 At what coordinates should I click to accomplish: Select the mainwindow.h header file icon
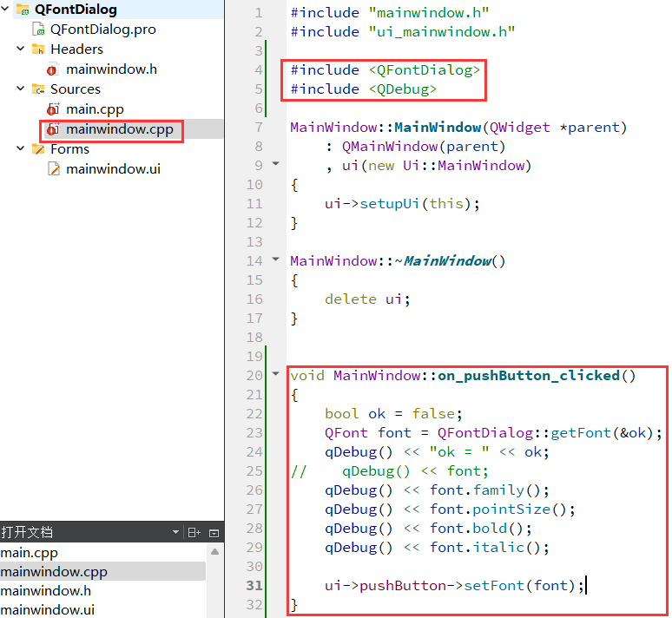(52, 69)
